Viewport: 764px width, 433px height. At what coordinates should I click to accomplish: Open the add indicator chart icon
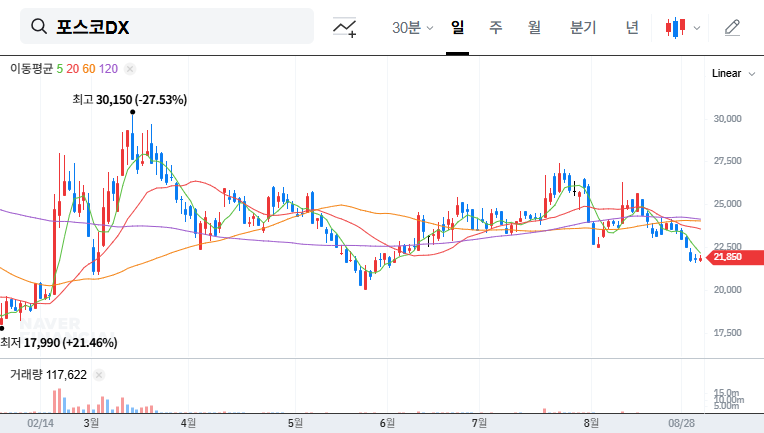click(x=344, y=27)
